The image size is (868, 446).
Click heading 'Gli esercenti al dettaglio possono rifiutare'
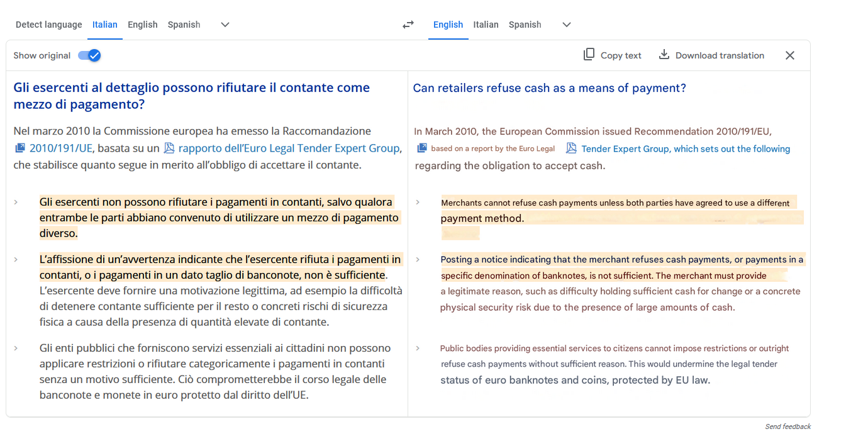[191, 96]
